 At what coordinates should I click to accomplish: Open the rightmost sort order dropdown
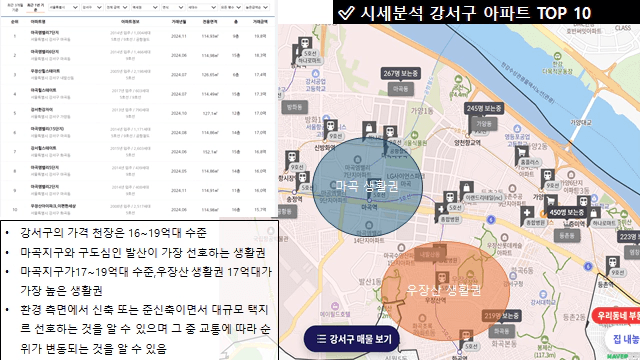[x=257, y=7]
